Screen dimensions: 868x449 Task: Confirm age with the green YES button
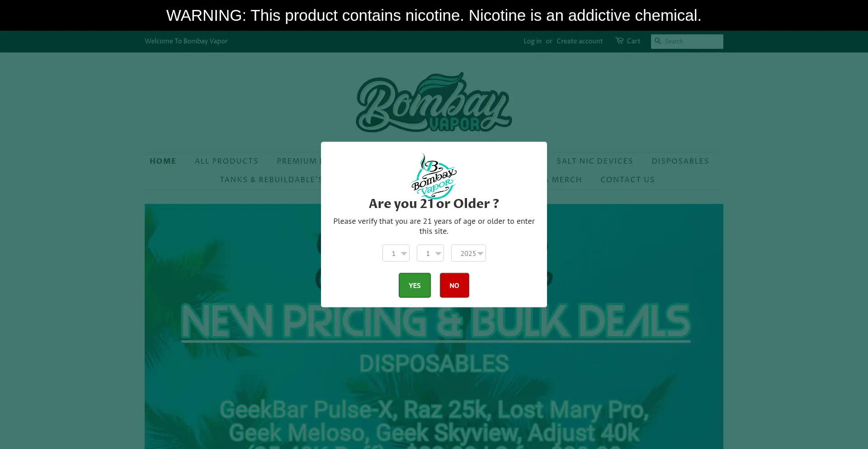pyautogui.click(x=415, y=285)
